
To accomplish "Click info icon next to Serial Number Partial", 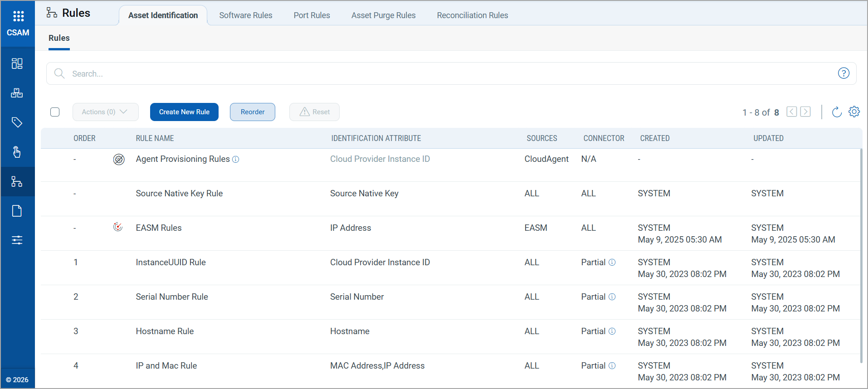I will click(612, 297).
